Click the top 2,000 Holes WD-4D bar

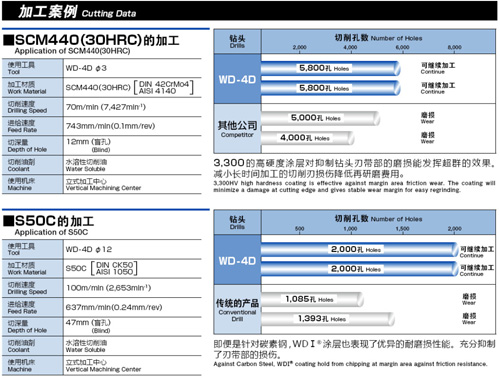pos(360,250)
